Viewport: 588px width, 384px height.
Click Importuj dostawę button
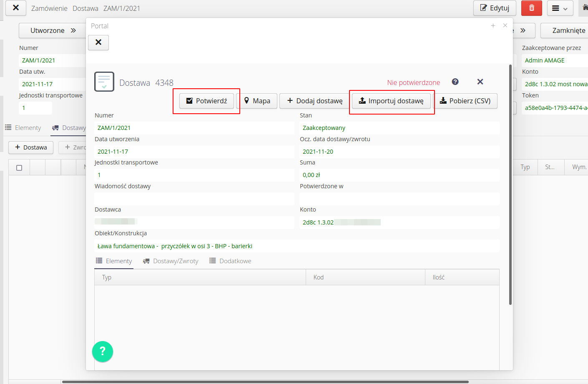point(391,101)
